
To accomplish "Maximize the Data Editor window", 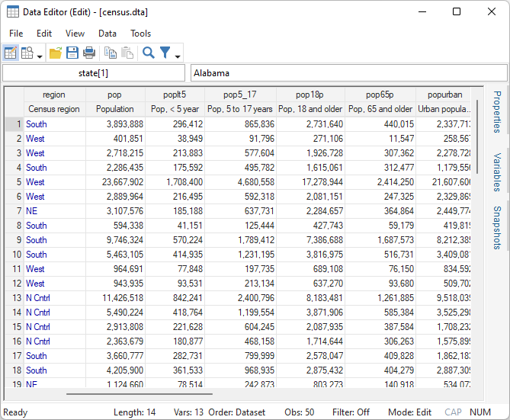I will [x=457, y=11].
